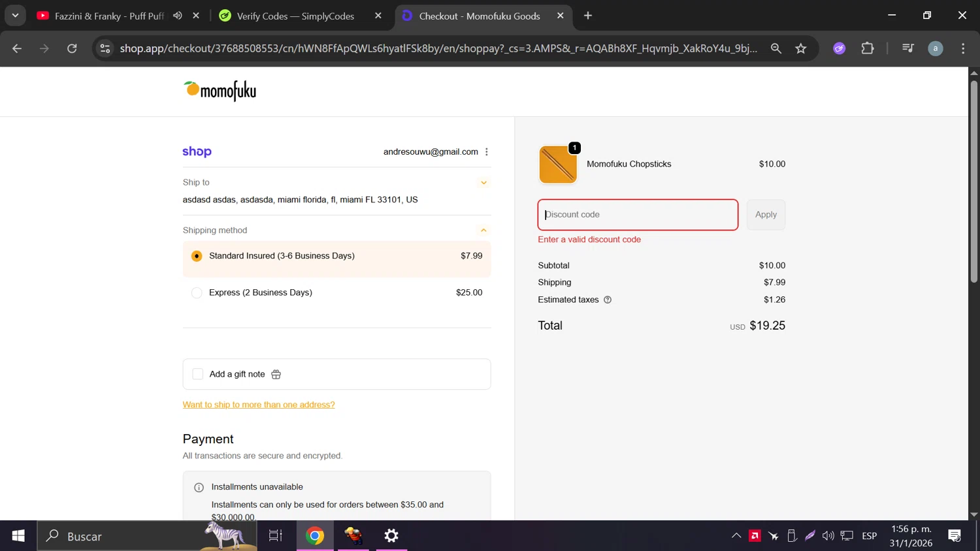Click the shipping address asdasd asdas text
Viewport: 980px width, 551px height.
pyautogui.click(x=301, y=200)
